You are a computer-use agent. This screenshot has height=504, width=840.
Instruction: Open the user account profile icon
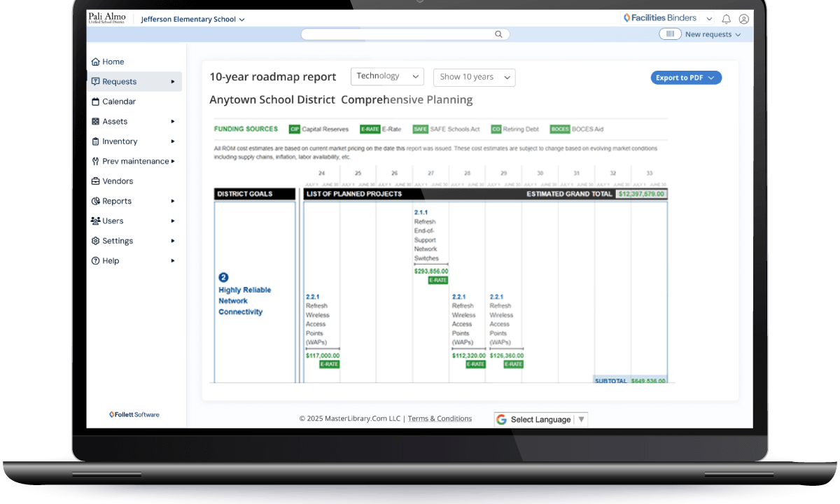click(x=743, y=19)
